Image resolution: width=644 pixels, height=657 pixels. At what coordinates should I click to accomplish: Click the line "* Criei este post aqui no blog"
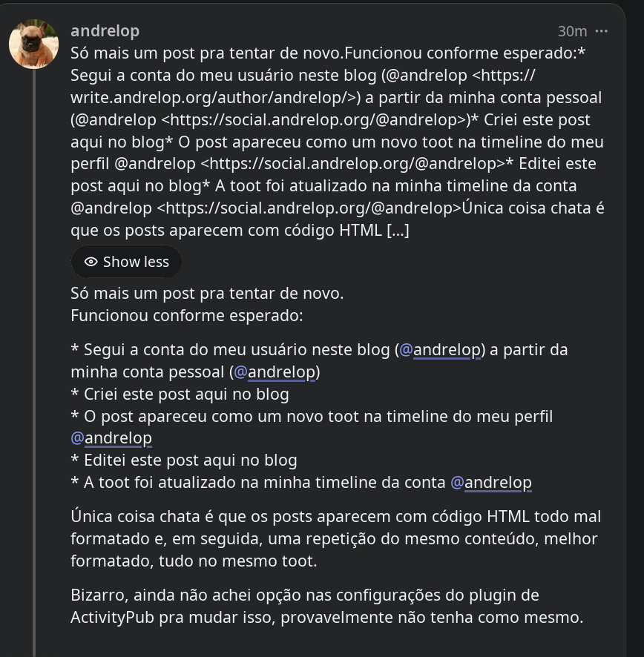coord(180,394)
